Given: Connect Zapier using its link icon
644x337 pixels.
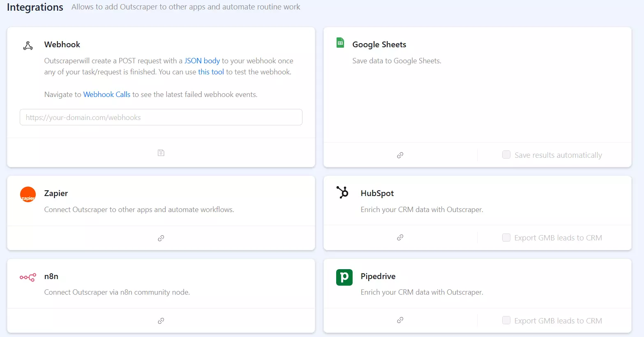Looking at the screenshot, I should 161,238.
